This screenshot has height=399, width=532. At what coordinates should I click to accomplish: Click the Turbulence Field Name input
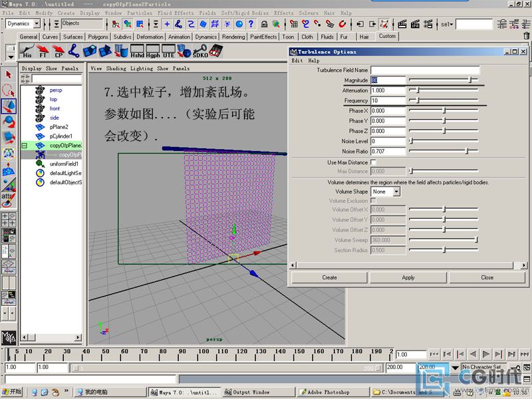(425, 70)
